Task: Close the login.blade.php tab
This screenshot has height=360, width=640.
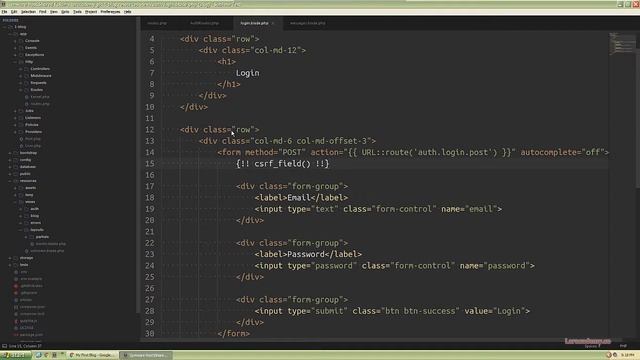Action: point(273,23)
